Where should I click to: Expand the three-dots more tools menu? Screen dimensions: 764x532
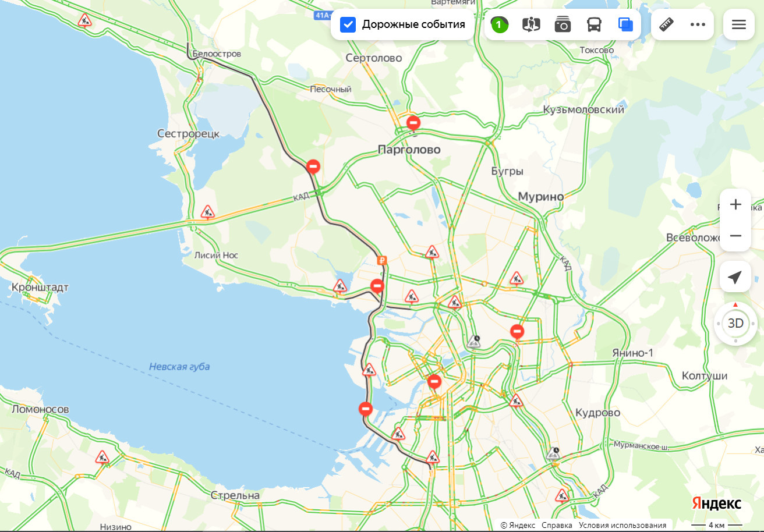coord(698,24)
